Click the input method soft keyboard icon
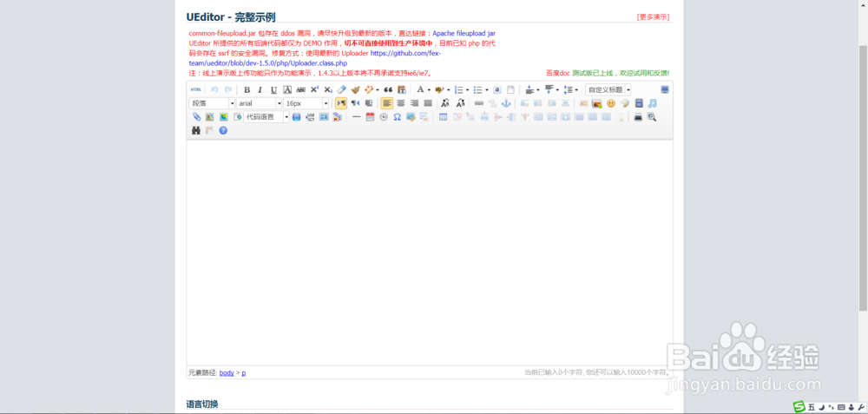 click(x=841, y=407)
